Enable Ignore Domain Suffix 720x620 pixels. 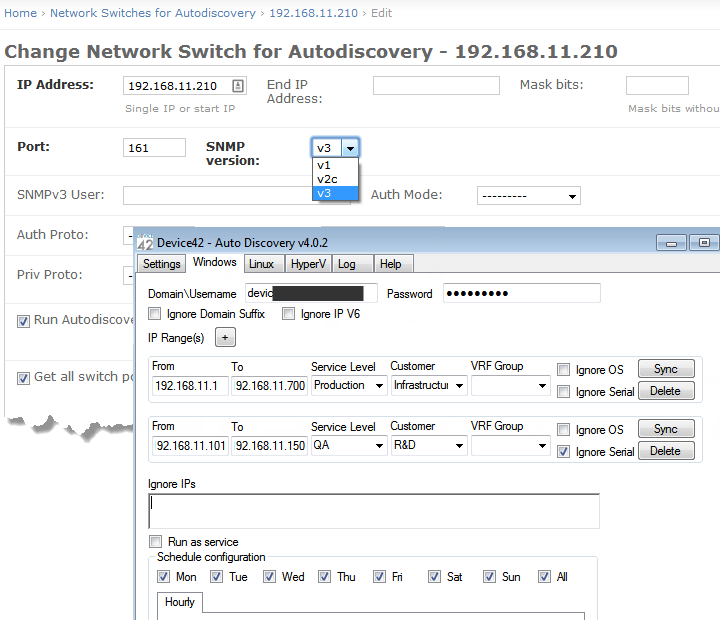[155, 314]
